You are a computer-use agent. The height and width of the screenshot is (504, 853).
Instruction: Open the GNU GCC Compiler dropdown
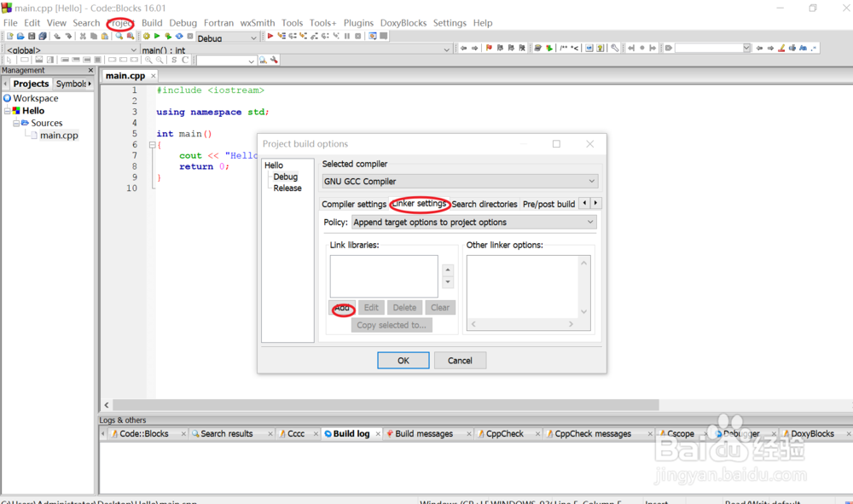click(460, 181)
